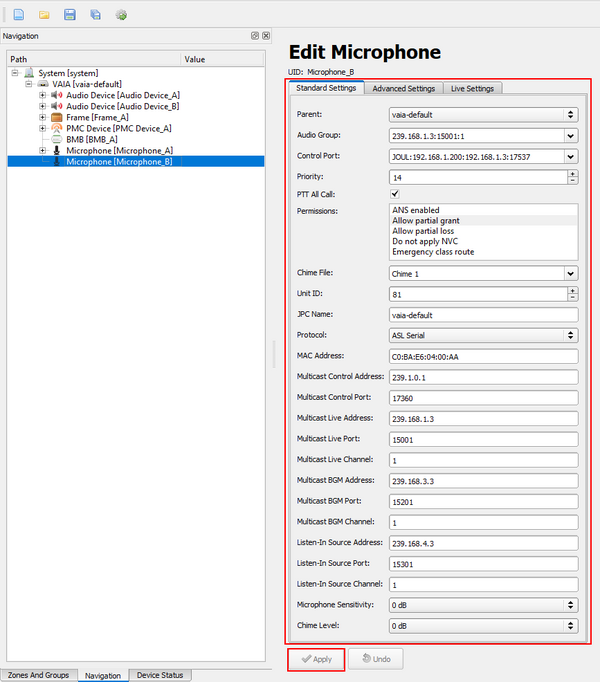Screen dimensions: 600x682
Task: Toggle 'Emergency class route' permission
Action: (x=433, y=252)
